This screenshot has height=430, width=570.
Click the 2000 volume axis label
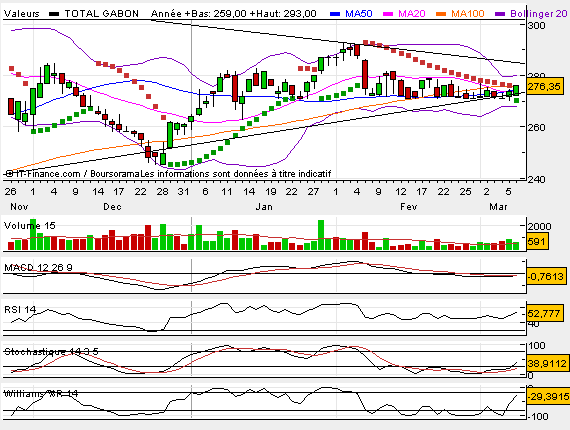click(x=539, y=226)
